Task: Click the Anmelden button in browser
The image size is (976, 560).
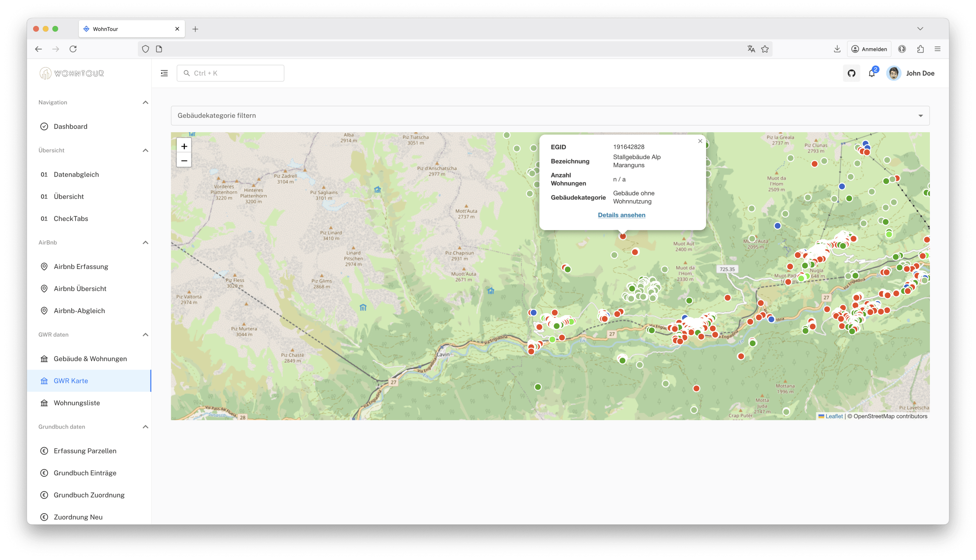Action: [x=869, y=49]
